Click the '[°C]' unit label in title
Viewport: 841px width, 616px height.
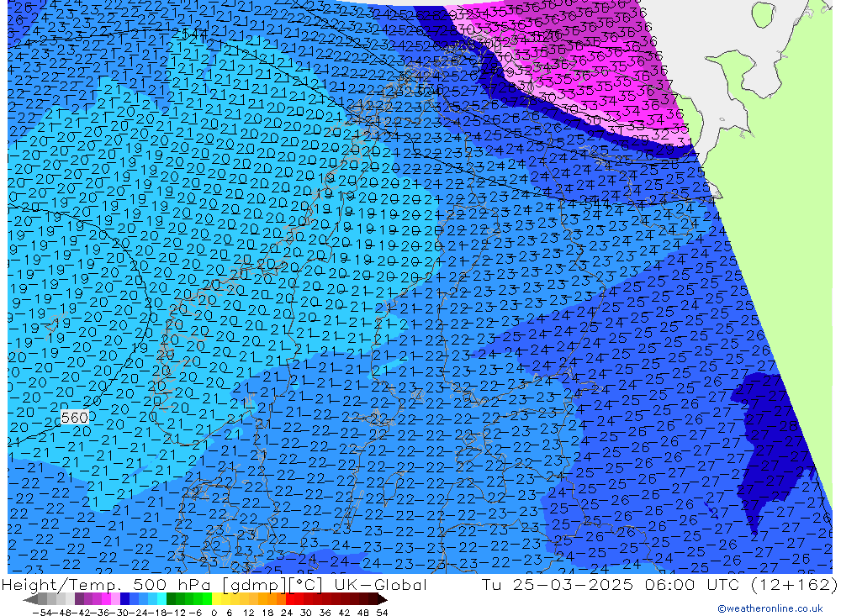coord(306,584)
